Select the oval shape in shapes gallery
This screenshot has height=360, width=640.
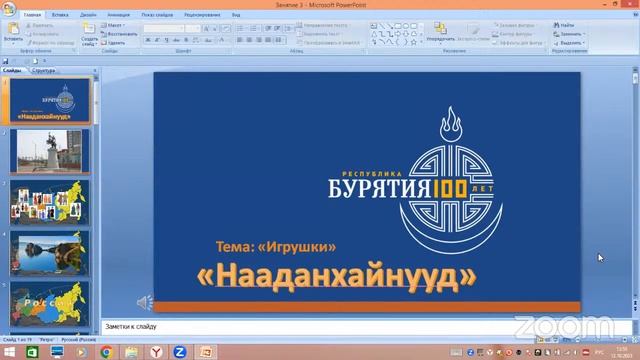click(x=406, y=26)
